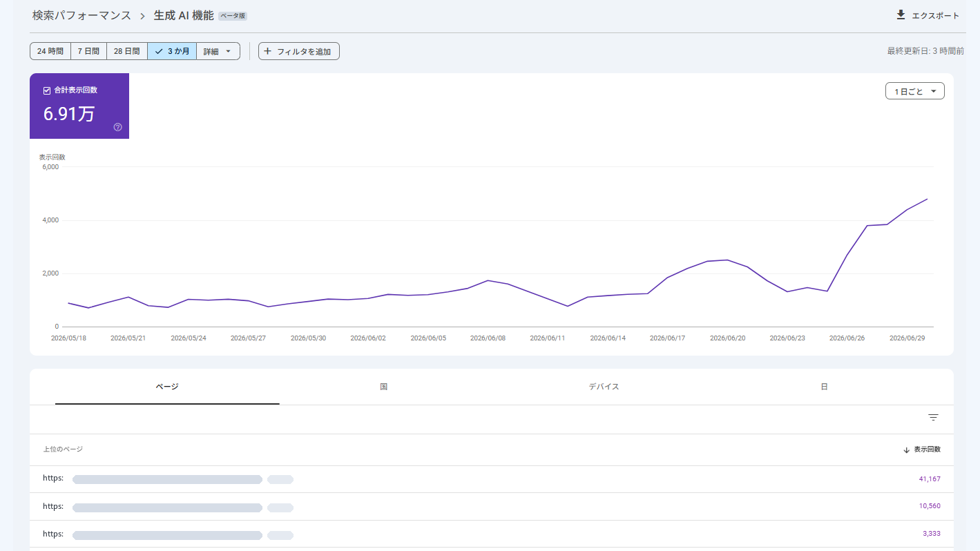
Task: Click the plus icon for adding filter
Action: coord(268,51)
